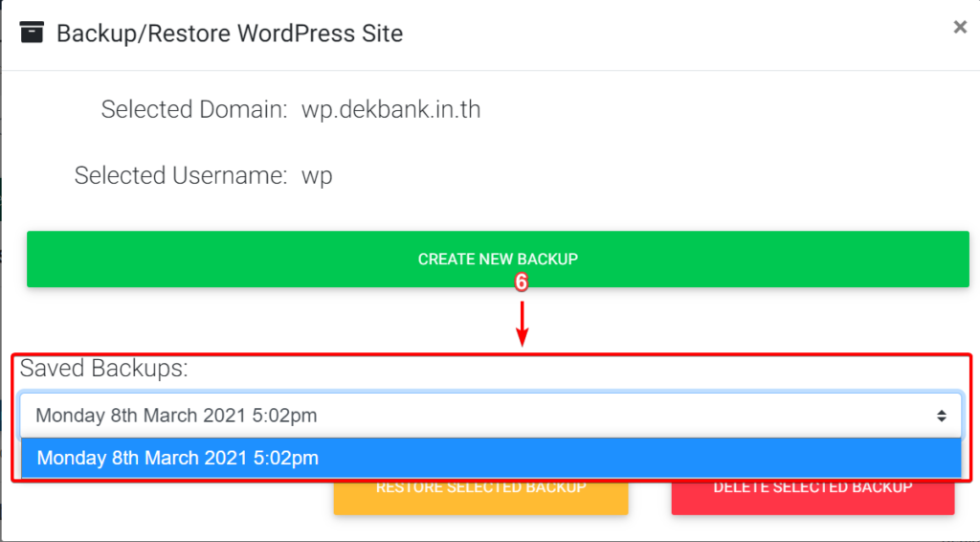Click the Backup/Restore WordPress Site title
This screenshot has height=542, width=980.
click(230, 34)
